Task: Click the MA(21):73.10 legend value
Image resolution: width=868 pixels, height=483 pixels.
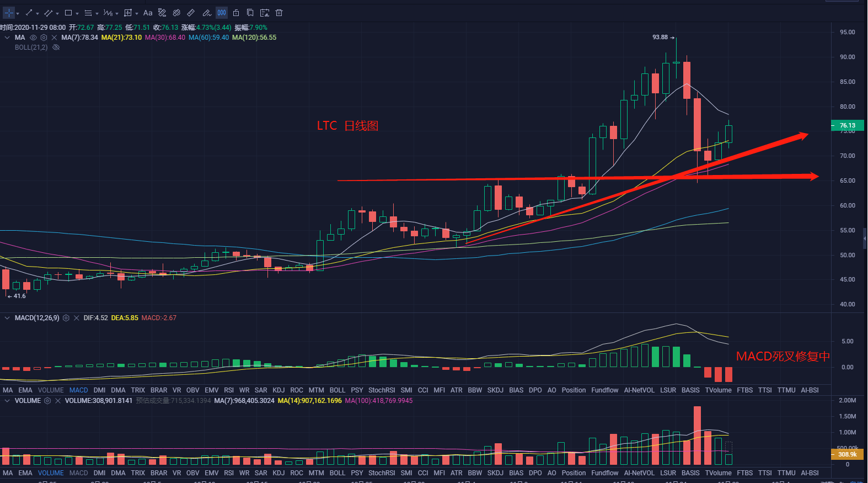Action: [x=121, y=38]
